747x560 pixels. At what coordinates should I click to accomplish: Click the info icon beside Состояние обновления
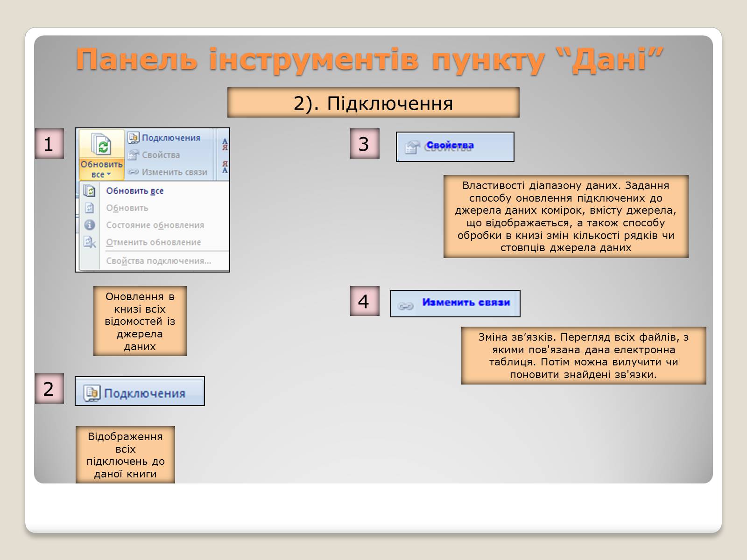pos(90,225)
